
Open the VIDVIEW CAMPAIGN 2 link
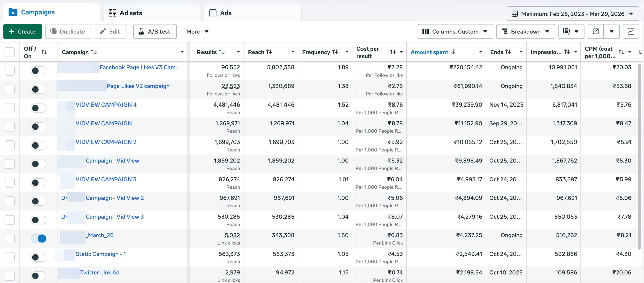click(106, 142)
